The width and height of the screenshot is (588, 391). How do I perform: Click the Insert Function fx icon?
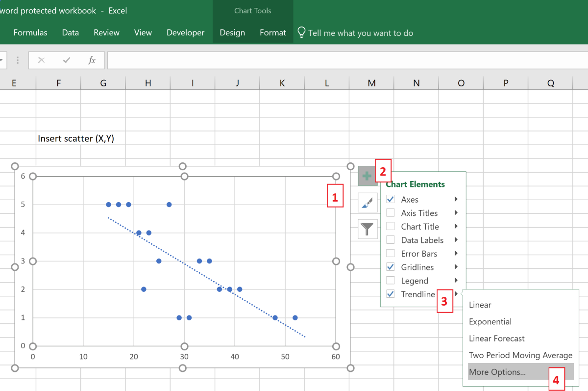pos(92,60)
